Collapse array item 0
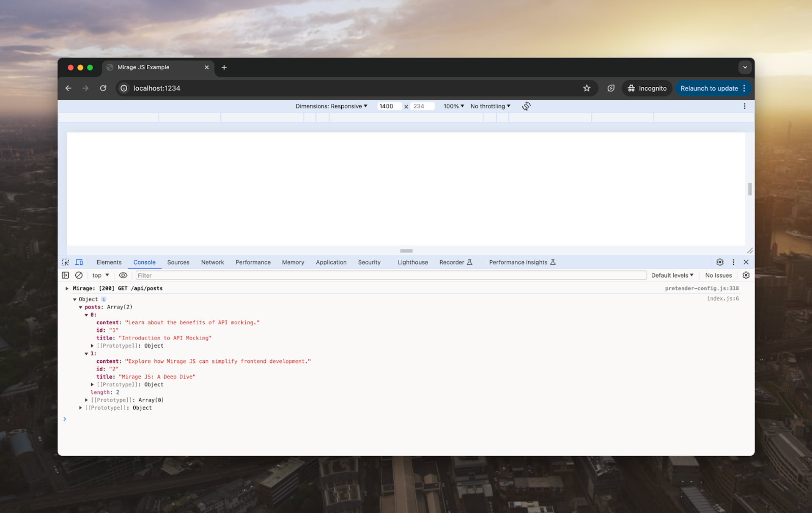This screenshot has width=812, height=513. pos(86,315)
